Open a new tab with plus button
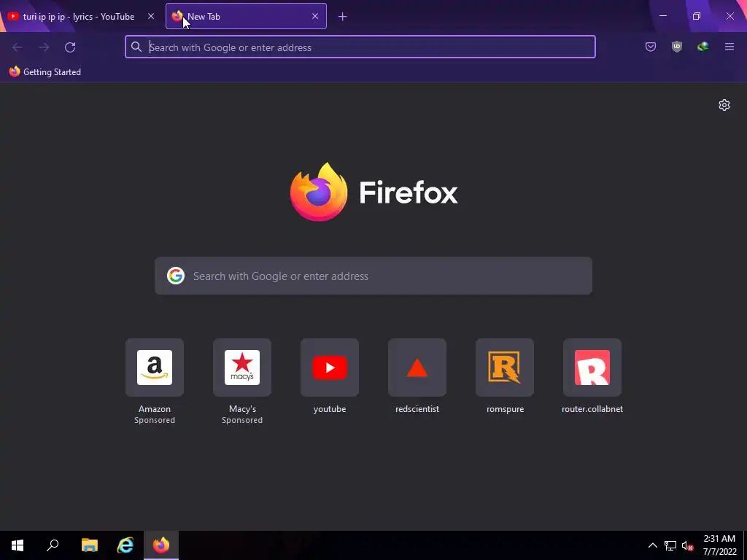747x560 pixels. (343, 17)
